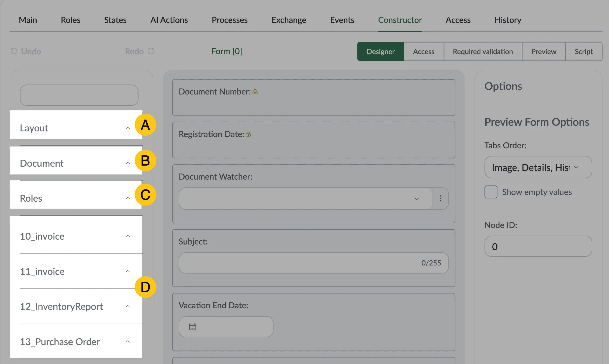
Task: Click the Form [0] link
Action: 227,51
